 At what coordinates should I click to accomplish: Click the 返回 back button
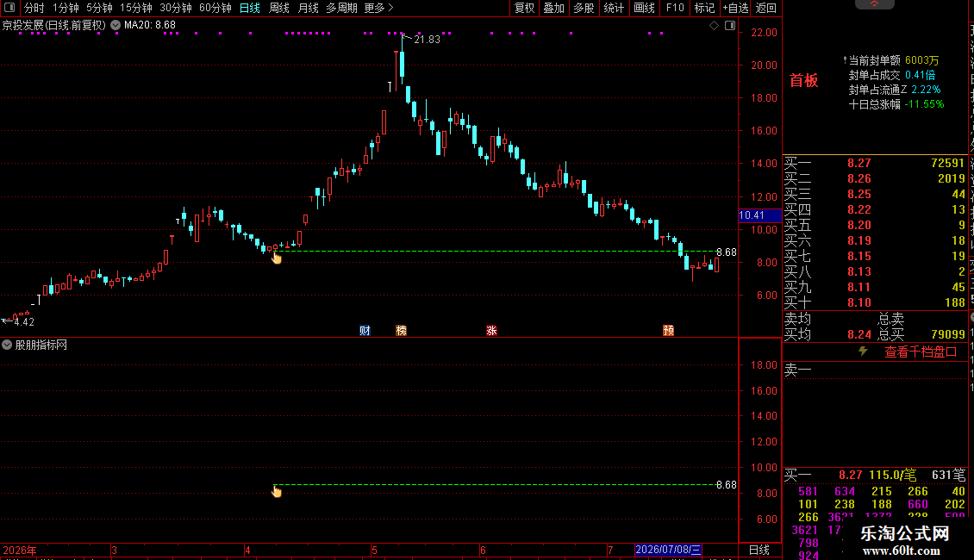tap(766, 8)
